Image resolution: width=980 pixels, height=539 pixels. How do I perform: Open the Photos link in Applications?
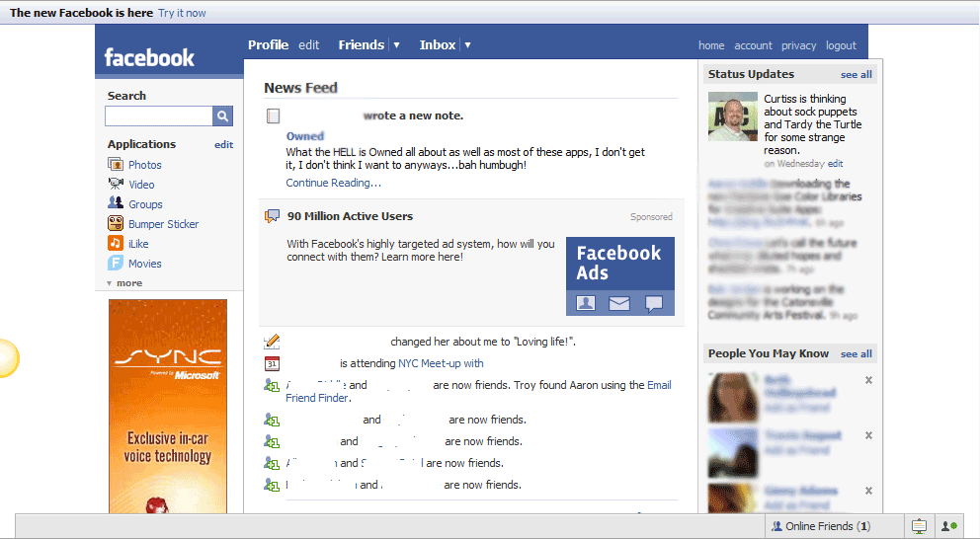(x=145, y=165)
